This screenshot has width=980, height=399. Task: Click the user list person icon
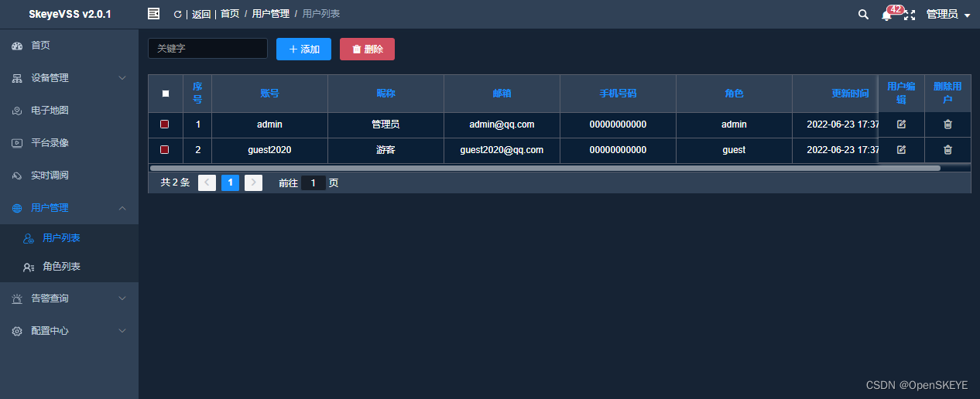29,238
